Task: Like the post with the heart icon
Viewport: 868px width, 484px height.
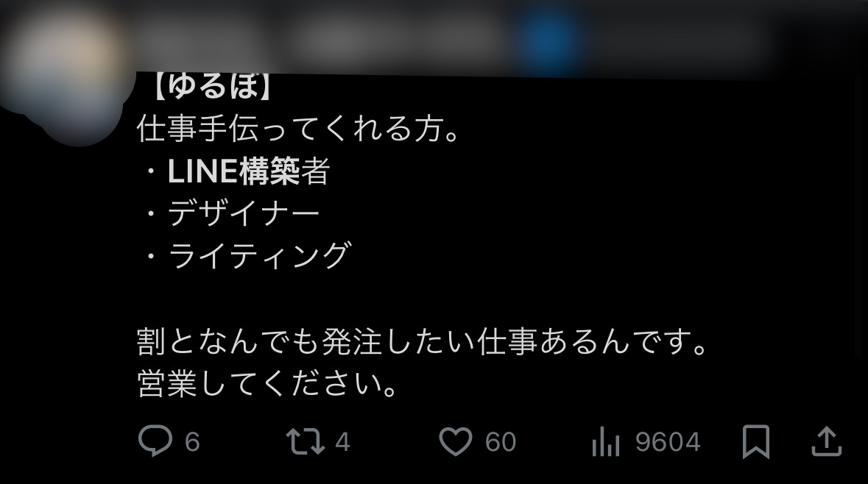Action: click(x=456, y=441)
